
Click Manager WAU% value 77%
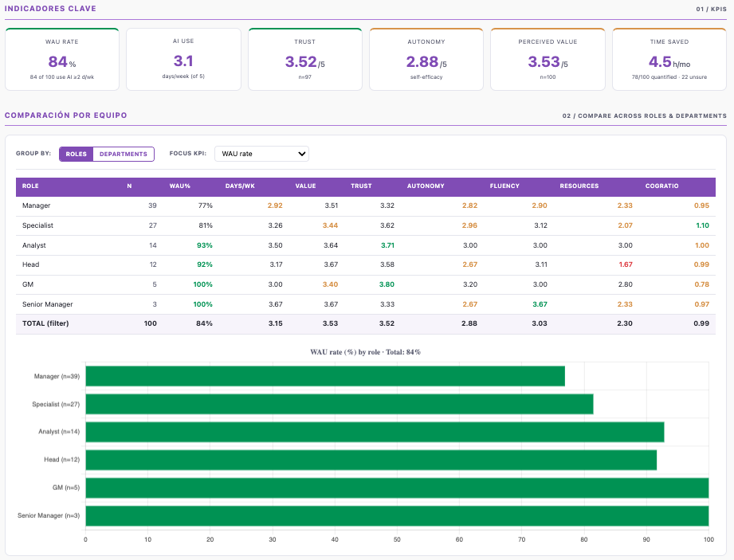point(206,206)
